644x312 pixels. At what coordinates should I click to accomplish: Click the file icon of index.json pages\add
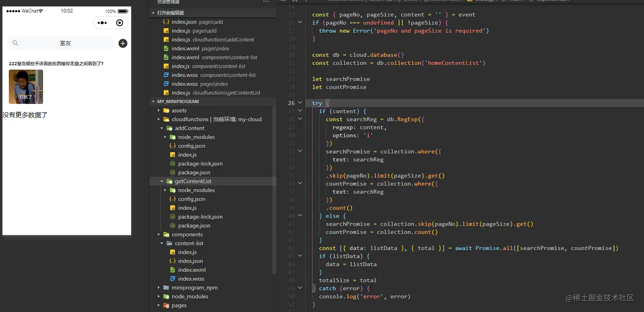166,22
